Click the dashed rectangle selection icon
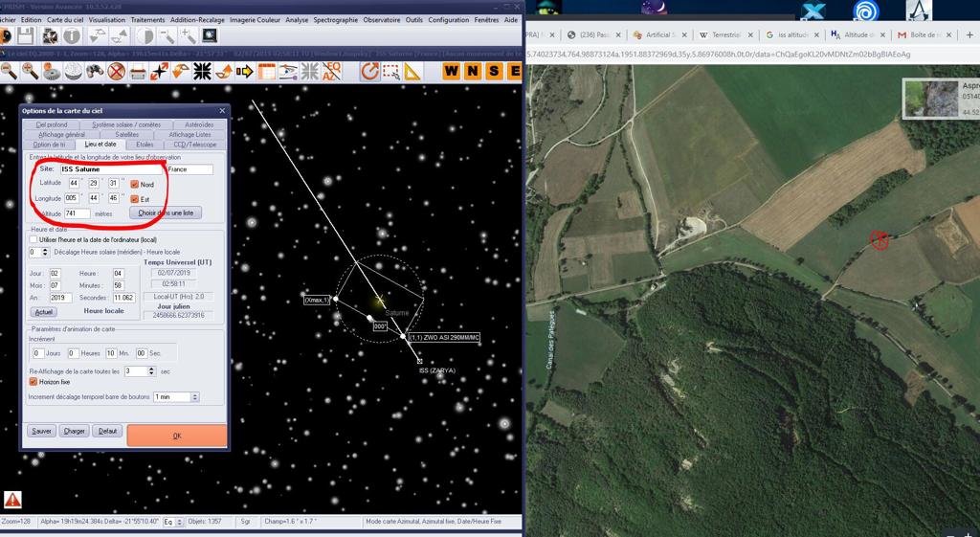 coord(391,71)
